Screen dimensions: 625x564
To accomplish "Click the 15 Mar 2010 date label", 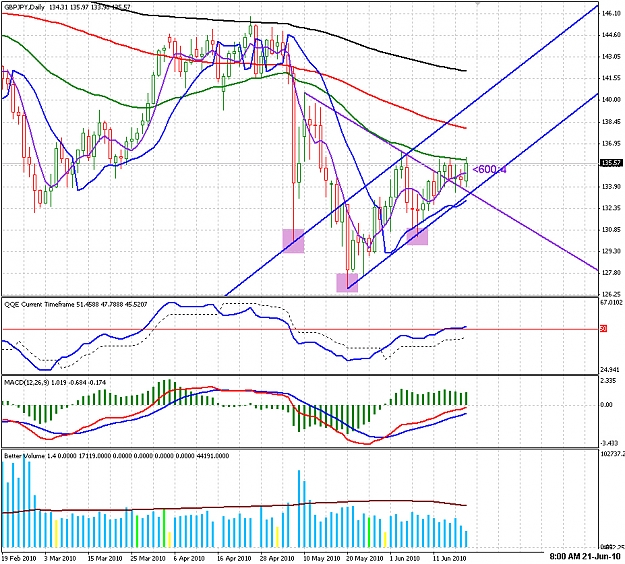I will [x=105, y=558].
